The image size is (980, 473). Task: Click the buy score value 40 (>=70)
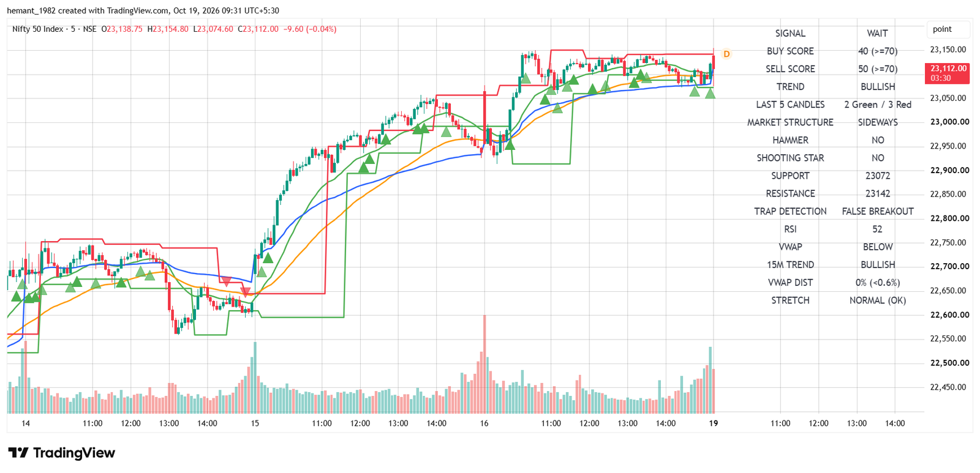click(877, 51)
